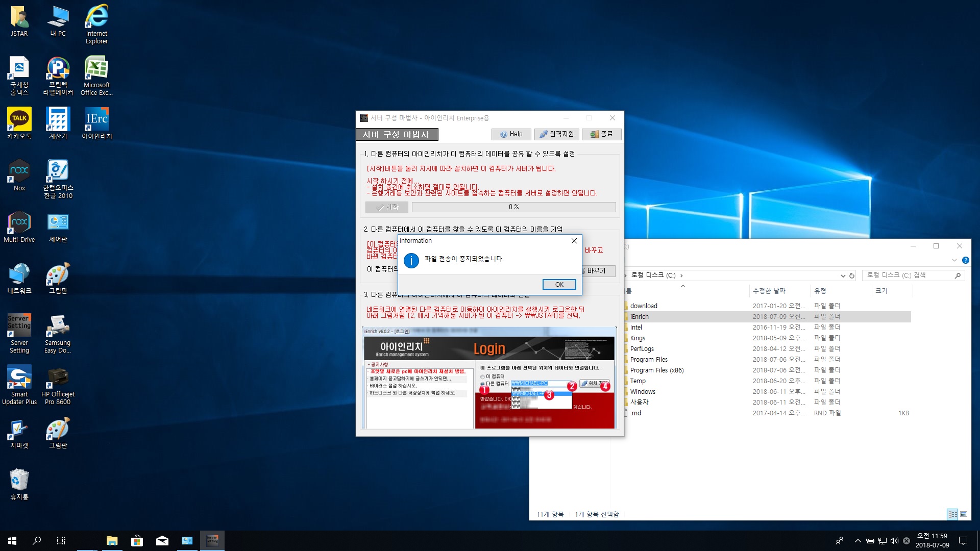Screen dimensions: 980x551
Task: Open File Explorer from the taskbar
Action: coord(112,541)
